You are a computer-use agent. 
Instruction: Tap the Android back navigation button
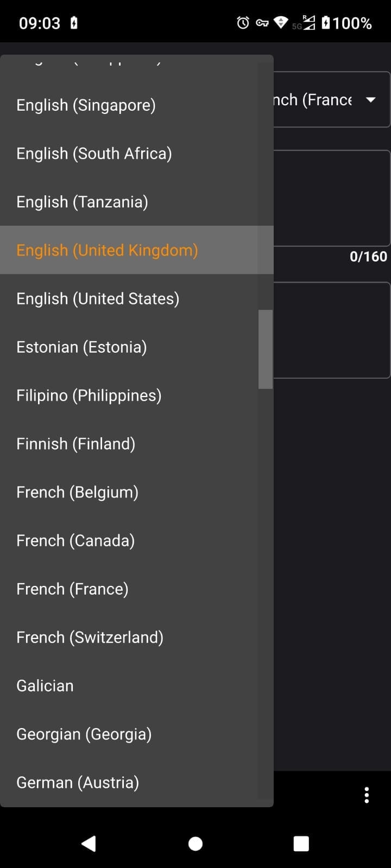coord(89,844)
